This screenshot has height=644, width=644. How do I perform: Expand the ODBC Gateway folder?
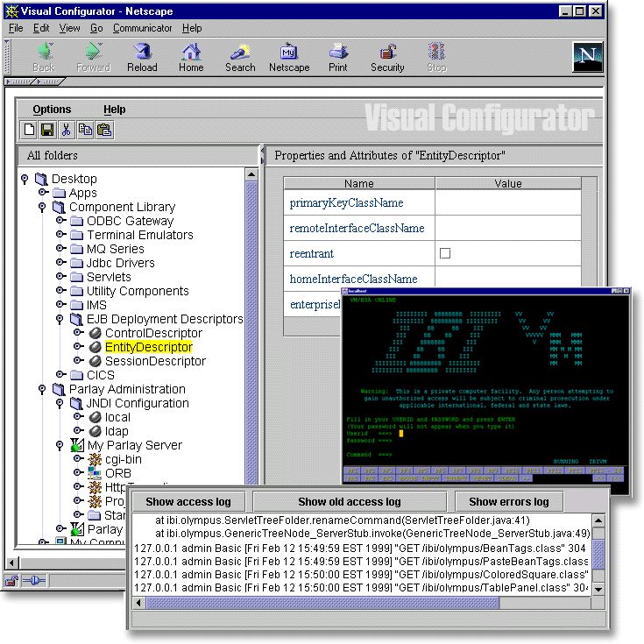[x=60, y=220]
